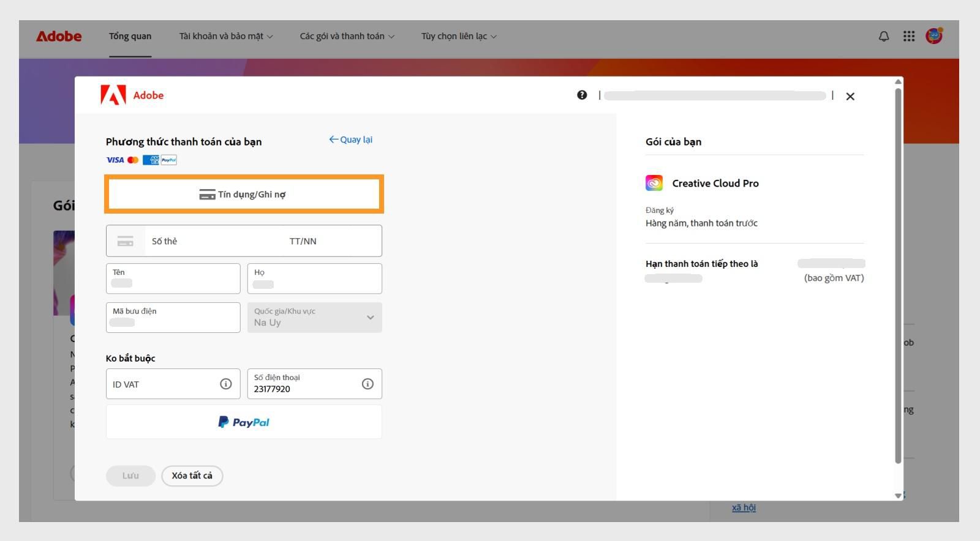Open the apps grid launcher icon
Image resolution: width=980 pixels, height=541 pixels.
tap(909, 36)
